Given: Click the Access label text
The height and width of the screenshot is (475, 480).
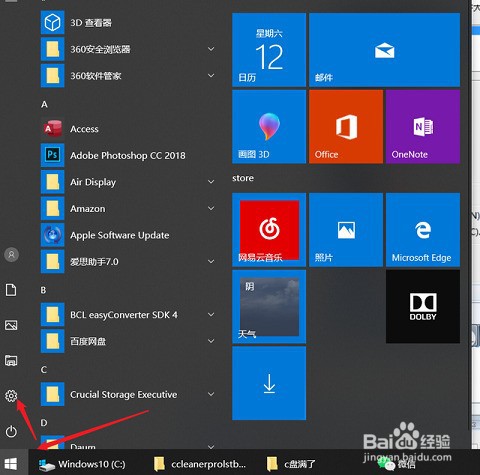Looking at the screenshot, I should click(x=84, y=129).
